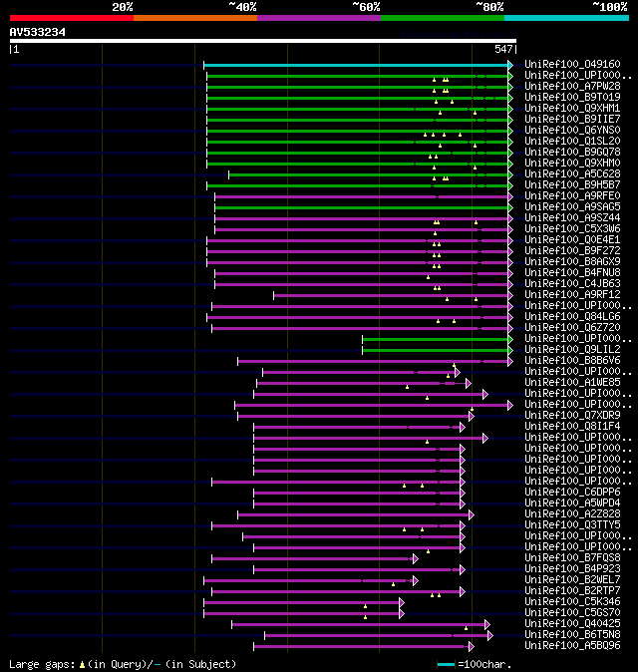Image resolution: width=638 pixels, height=672 pixels.
Task: Click the UniRef100_Q84LG6 label
Action: click(572, 317)
